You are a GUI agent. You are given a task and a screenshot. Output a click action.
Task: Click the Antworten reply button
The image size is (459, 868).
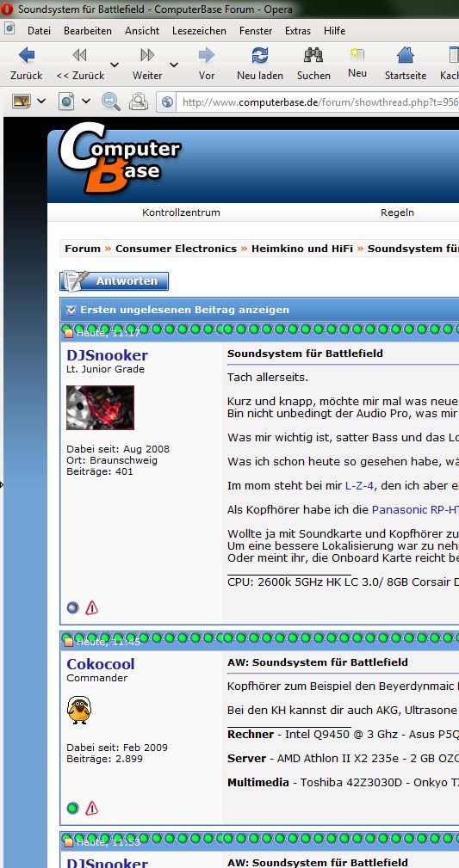115,281
